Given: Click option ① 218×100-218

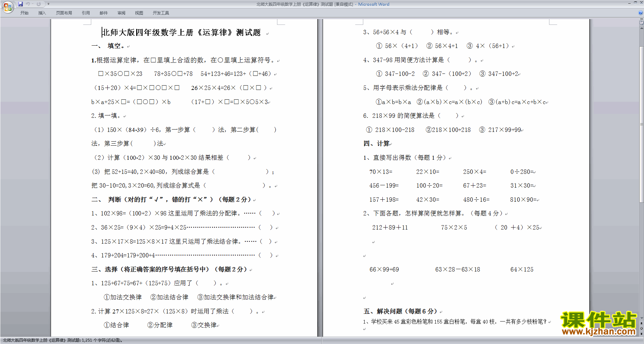Looking at the screenshot, I should point(390,130).
